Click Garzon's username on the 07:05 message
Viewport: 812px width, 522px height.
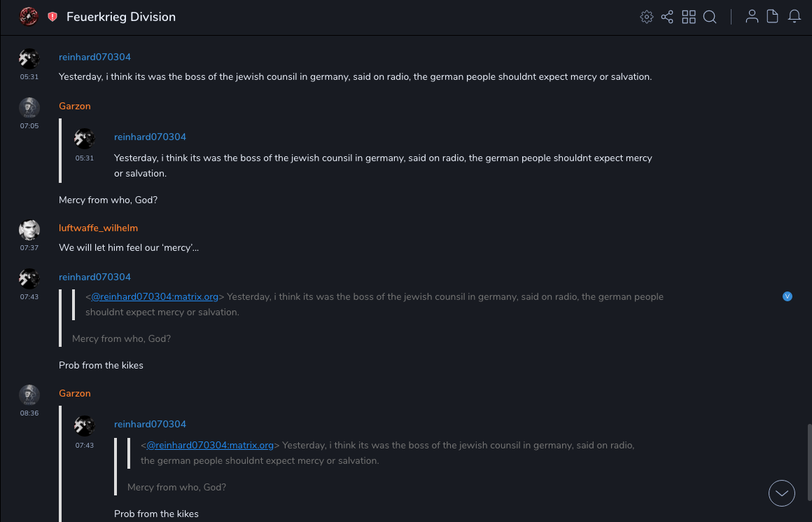[x=75, y=106]
